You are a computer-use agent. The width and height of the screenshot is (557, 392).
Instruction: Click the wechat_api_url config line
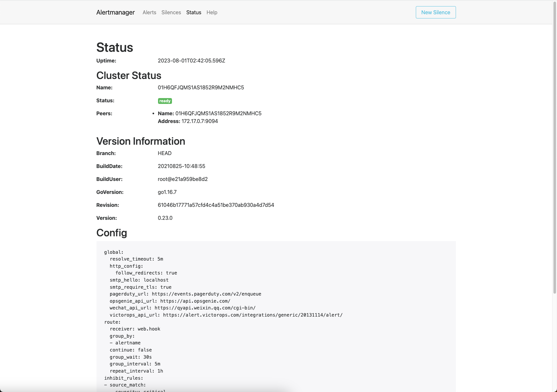183,308
